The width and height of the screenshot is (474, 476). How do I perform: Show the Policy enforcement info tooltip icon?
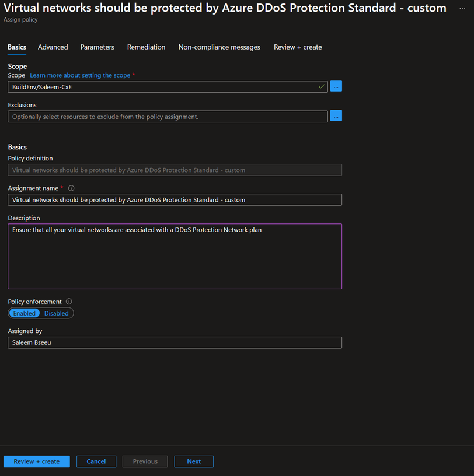click(69, 302)
